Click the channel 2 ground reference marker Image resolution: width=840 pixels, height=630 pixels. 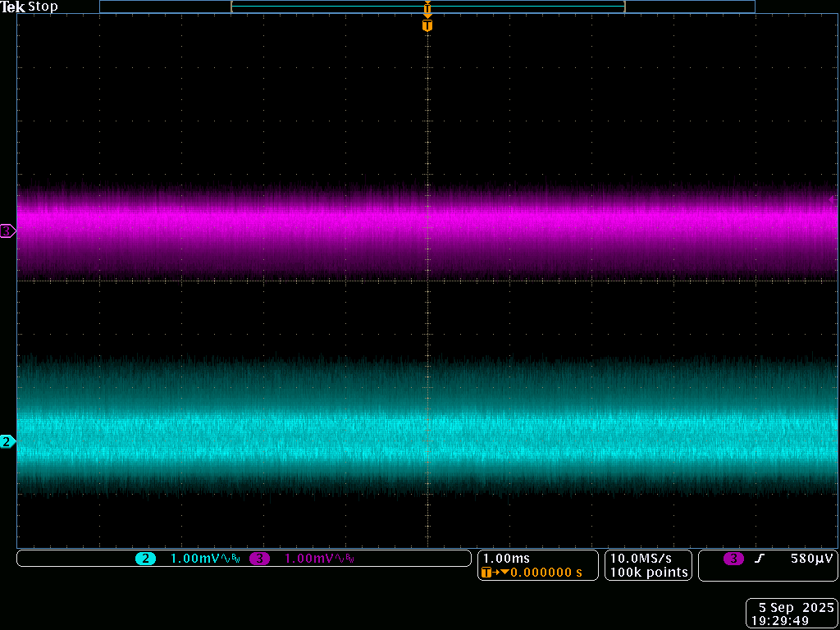pos(8,442)
